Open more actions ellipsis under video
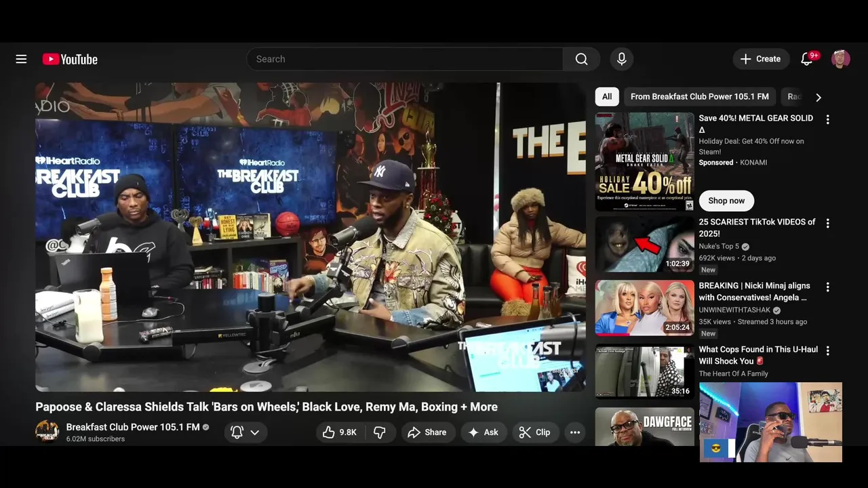868x488 pixels. click(575, 432)
